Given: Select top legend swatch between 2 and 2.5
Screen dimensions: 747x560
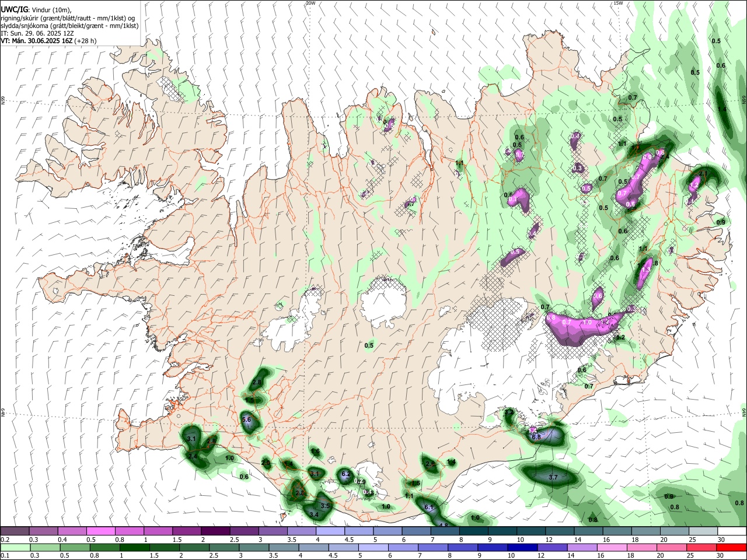Looking at the screenshot, I should point(215,531).
